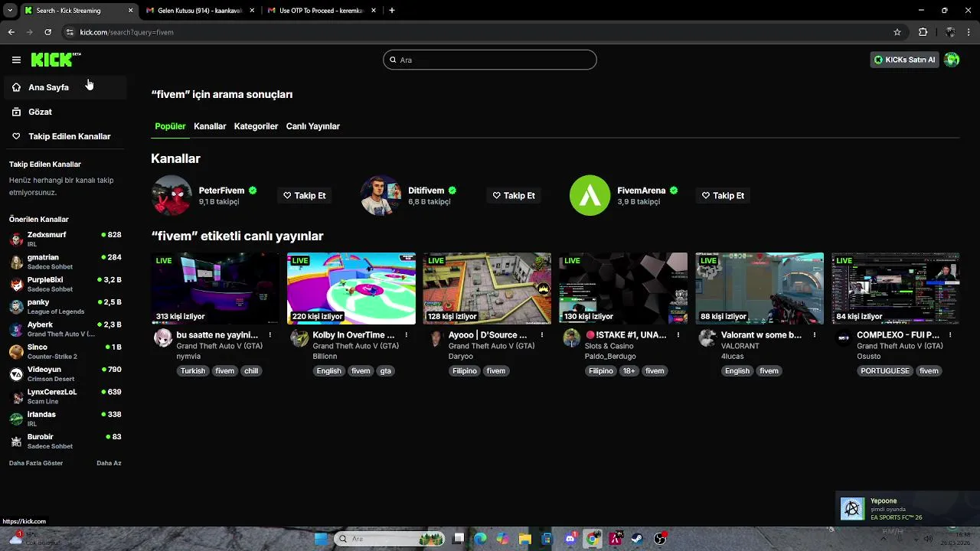980x551 pixels.
Task: Open the user profile avatar menu
Action: click(952, 60)
